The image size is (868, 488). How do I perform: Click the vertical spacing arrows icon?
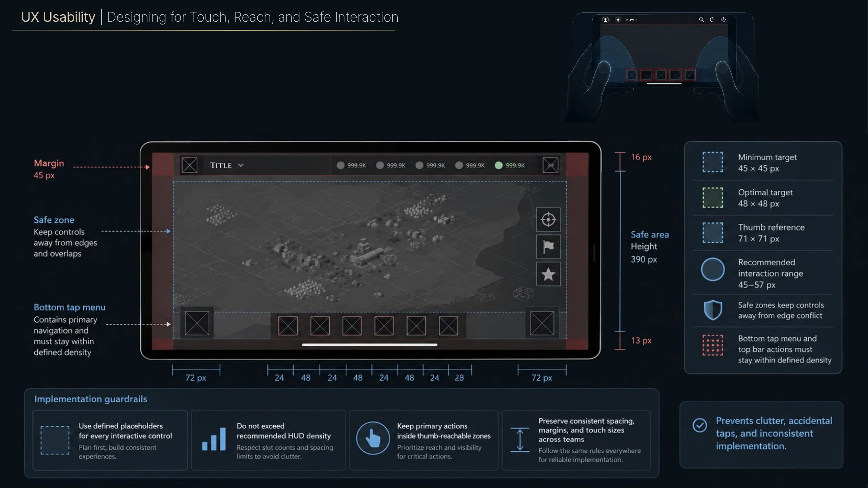(x=520, y=440)
